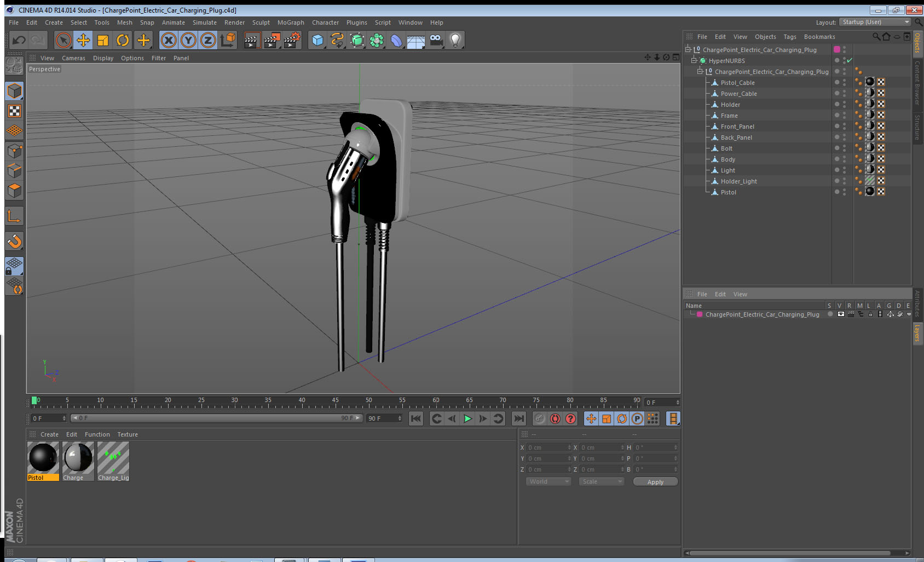Activate the Move tool in toolbar

point(83,40)
